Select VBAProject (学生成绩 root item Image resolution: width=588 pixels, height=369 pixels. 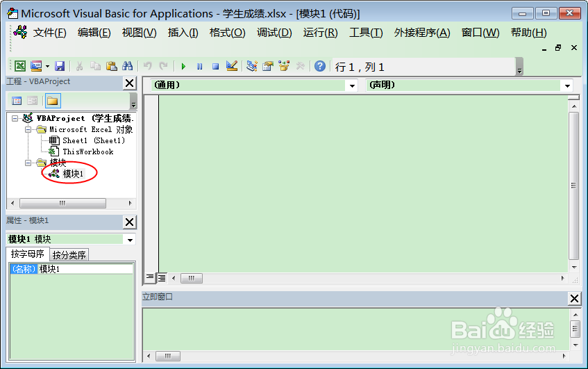(x=85, y=119)
